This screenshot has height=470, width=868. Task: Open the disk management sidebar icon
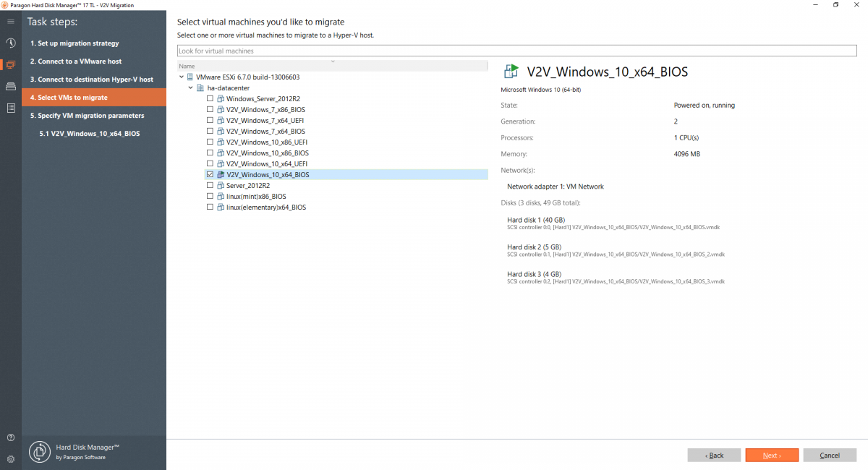(10, 86)
